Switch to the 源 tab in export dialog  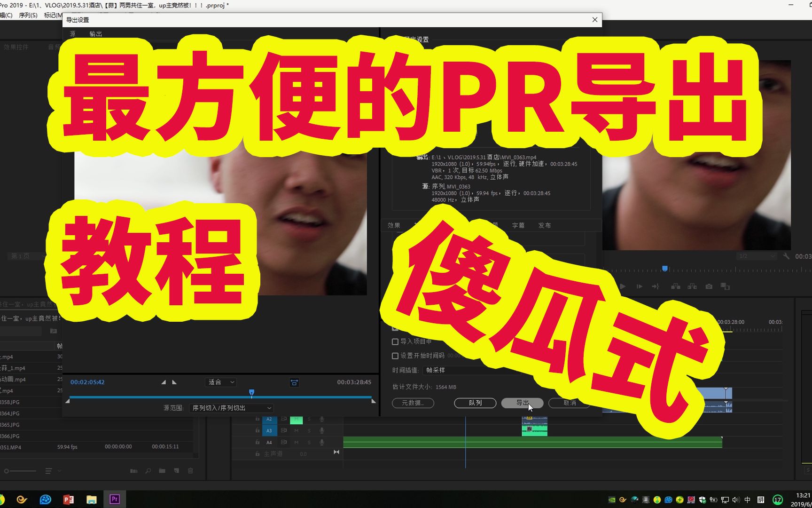tap(72, 34)
